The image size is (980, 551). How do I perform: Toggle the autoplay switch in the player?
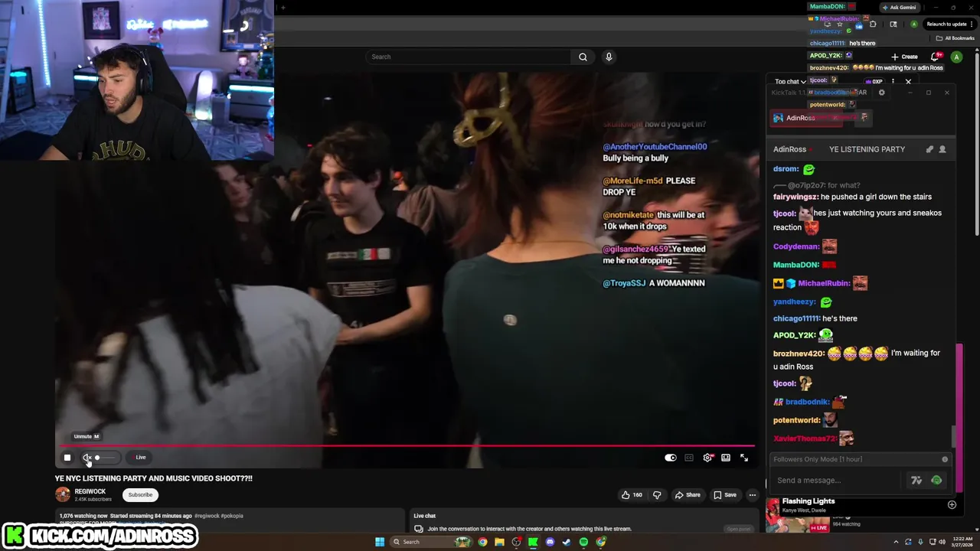click(671, 458)
